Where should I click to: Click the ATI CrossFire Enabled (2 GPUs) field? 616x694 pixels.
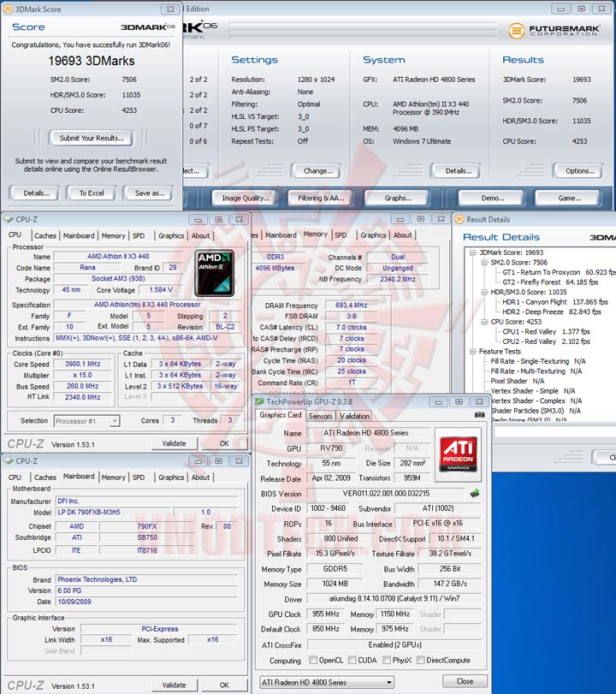394,645
